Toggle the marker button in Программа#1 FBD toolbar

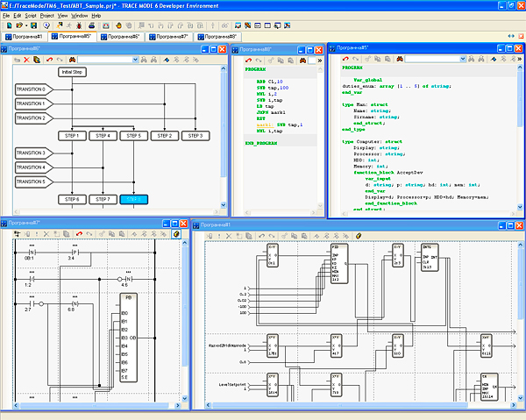(x=359, y=236)
